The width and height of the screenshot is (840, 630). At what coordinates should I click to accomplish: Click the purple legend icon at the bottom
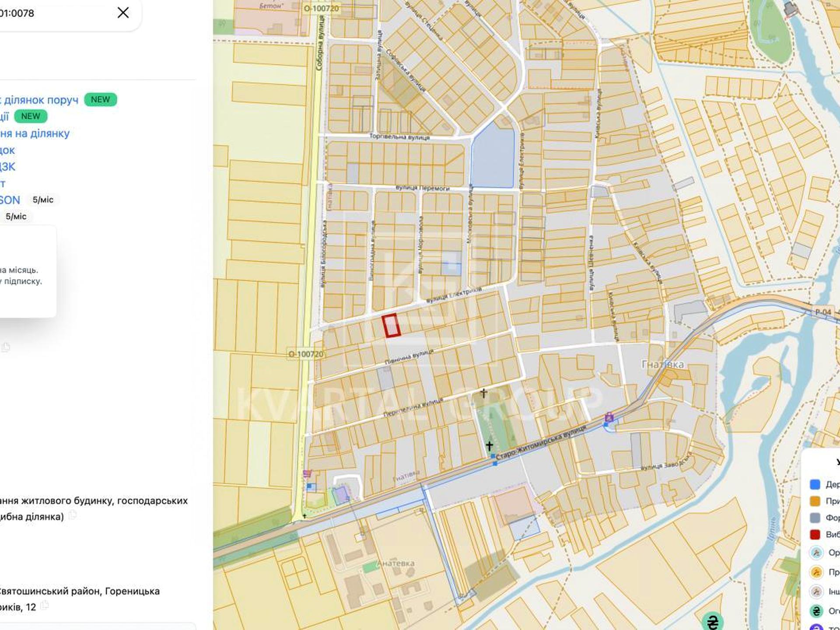[816, 627]
